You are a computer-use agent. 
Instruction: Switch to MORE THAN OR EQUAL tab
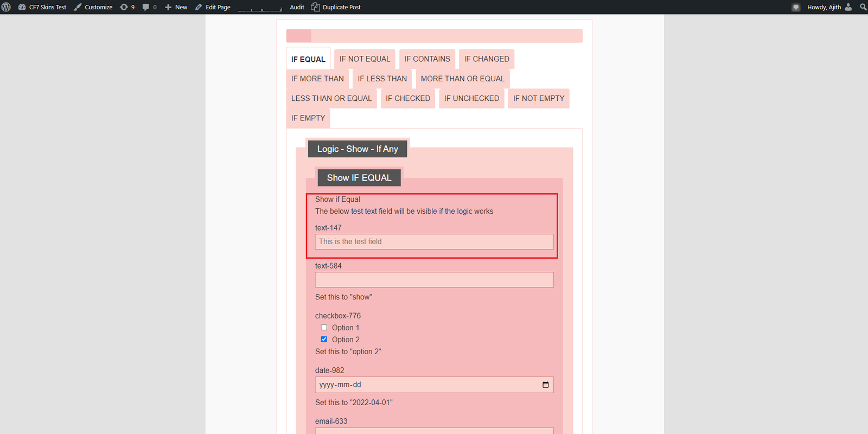pos(462,79)
